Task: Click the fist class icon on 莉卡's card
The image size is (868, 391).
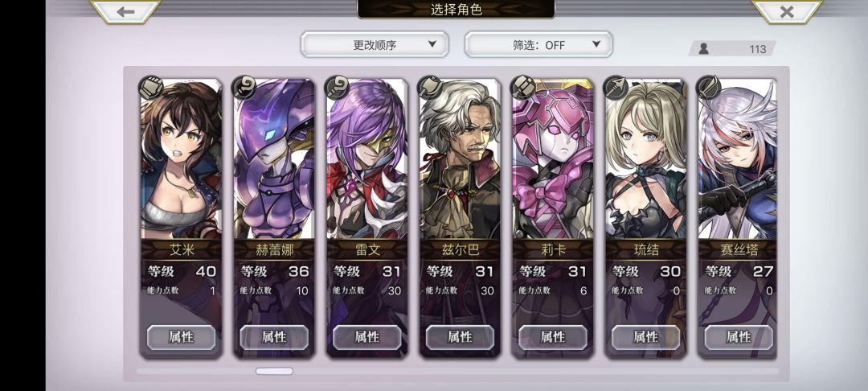Action: (x=522, y=88)
